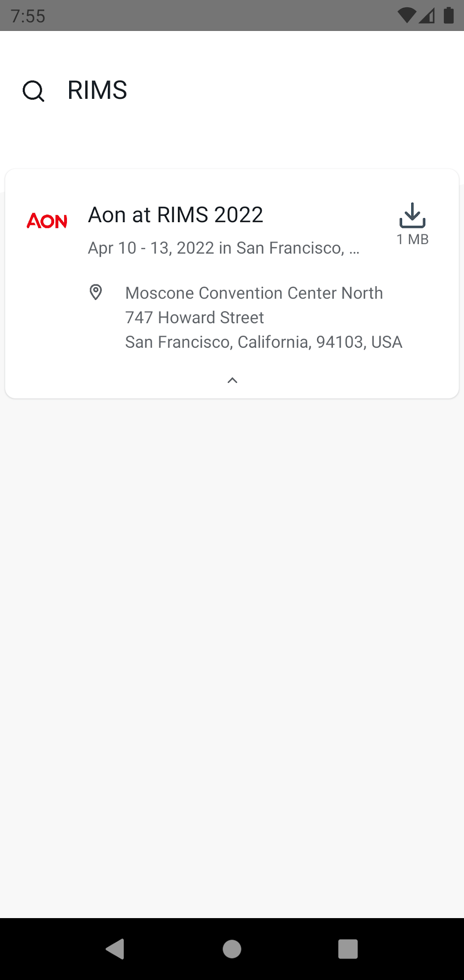Tap the search magnifier icon
Screen dimensions: 464x980
(34, 91)
